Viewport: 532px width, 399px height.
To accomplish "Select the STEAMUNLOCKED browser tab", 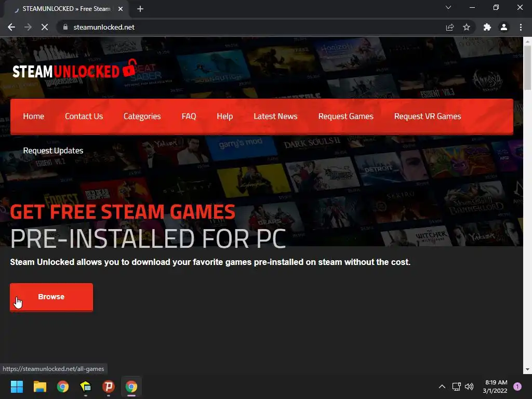I will 66,9.
